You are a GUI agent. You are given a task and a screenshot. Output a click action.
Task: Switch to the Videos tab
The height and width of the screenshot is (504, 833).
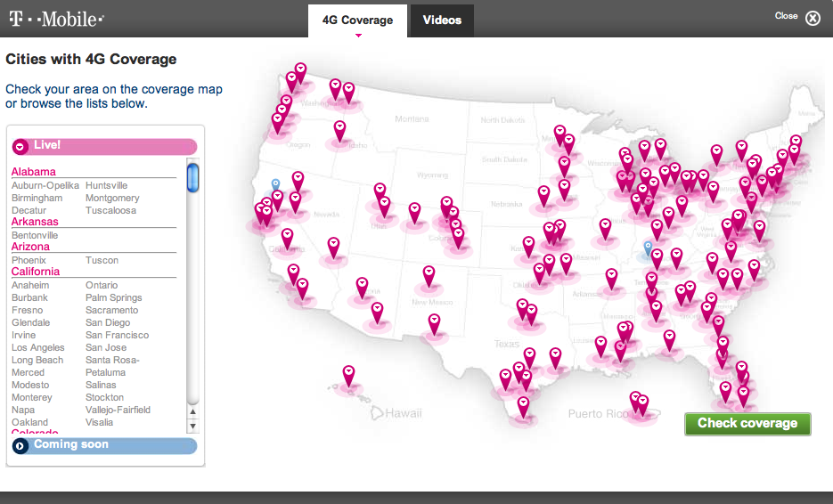tap(442, 20)
